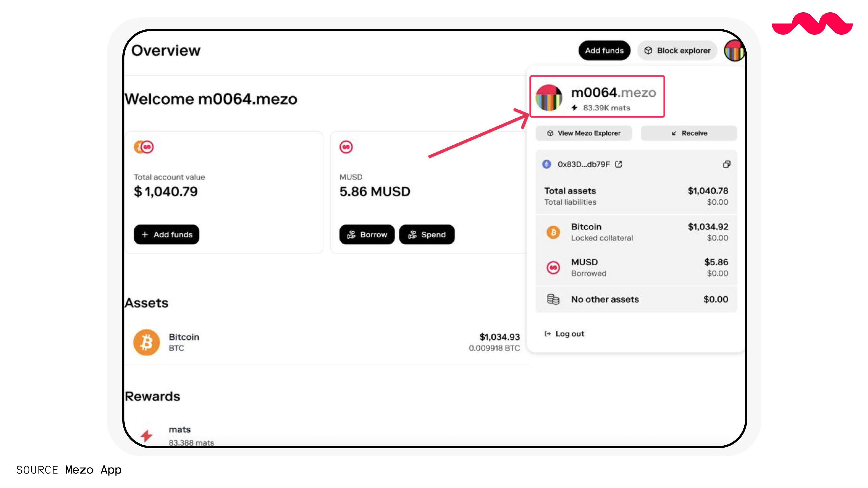Open the Block explorer button
The height and width of the screenshot is (488, 868).
point(677,51)
